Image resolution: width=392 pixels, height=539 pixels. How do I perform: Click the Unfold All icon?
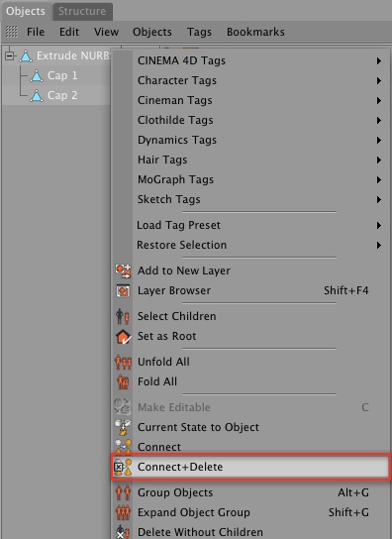tap(123, 362)
